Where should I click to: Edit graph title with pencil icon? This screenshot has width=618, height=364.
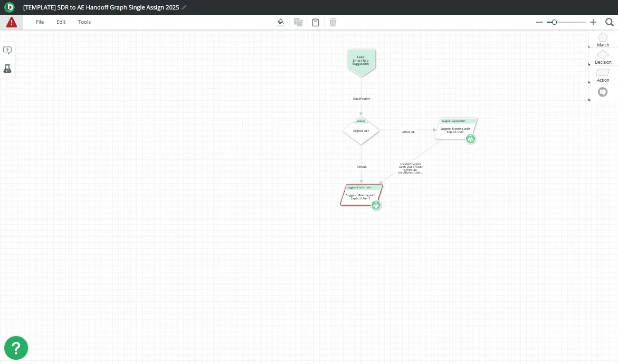click(x=184, y=7)
